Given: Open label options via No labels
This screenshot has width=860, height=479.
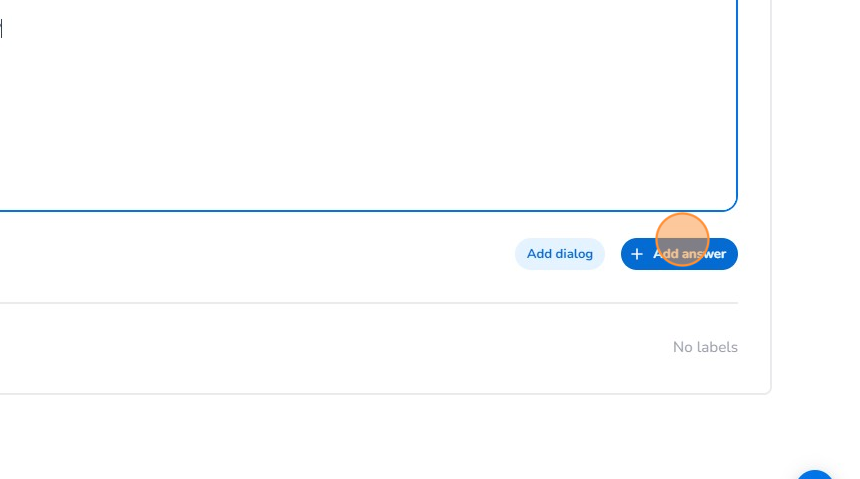Looking at the screenshot, I should pos(705,347).
